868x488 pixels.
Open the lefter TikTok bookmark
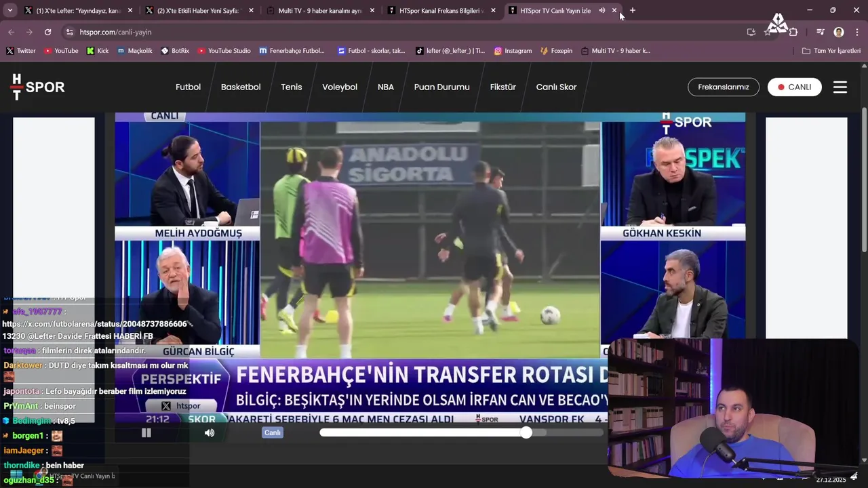point(450,51)
